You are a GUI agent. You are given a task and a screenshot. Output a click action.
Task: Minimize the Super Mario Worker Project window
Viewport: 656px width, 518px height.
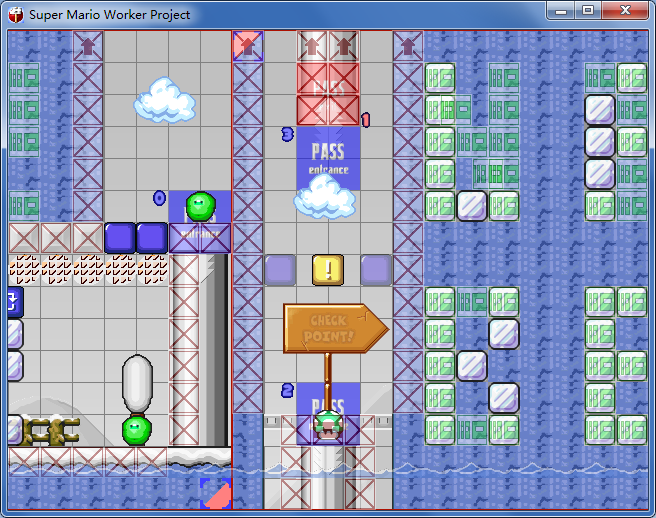click(x=561, y=10)
